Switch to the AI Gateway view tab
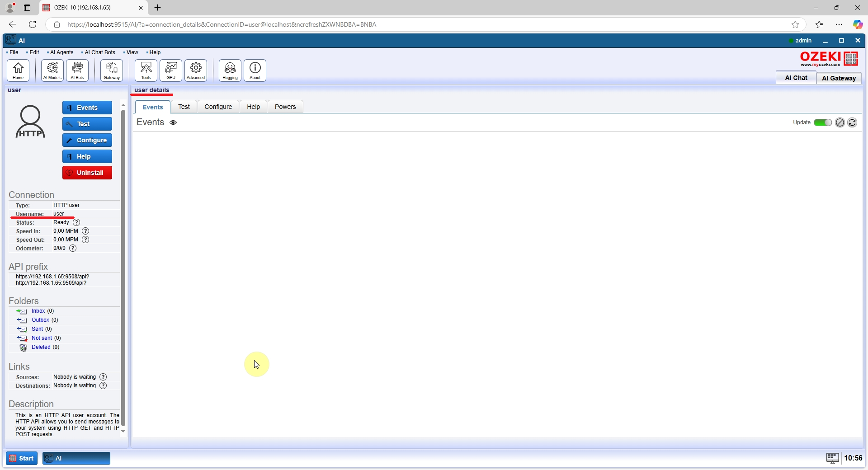Viewport: 868px width, 470px height. click(x=839, y=78)
